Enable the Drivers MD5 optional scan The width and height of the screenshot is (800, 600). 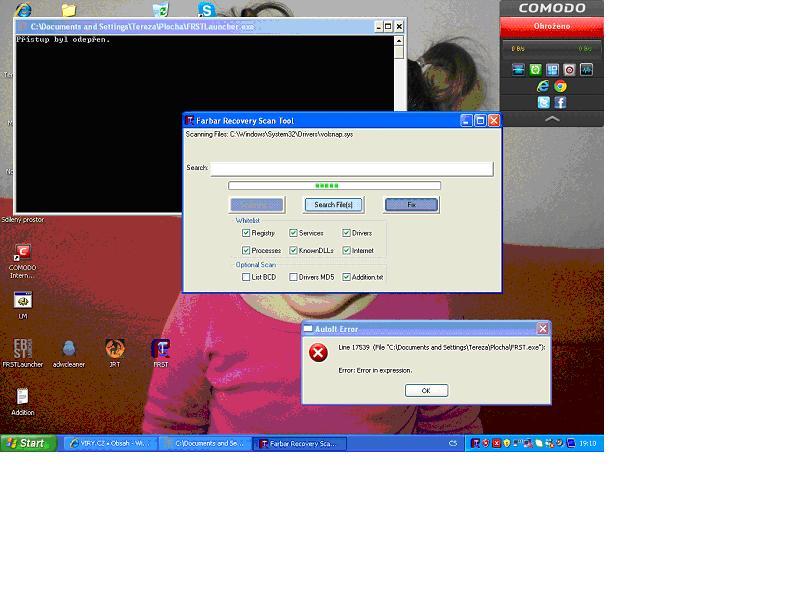[x=293, y=277]
